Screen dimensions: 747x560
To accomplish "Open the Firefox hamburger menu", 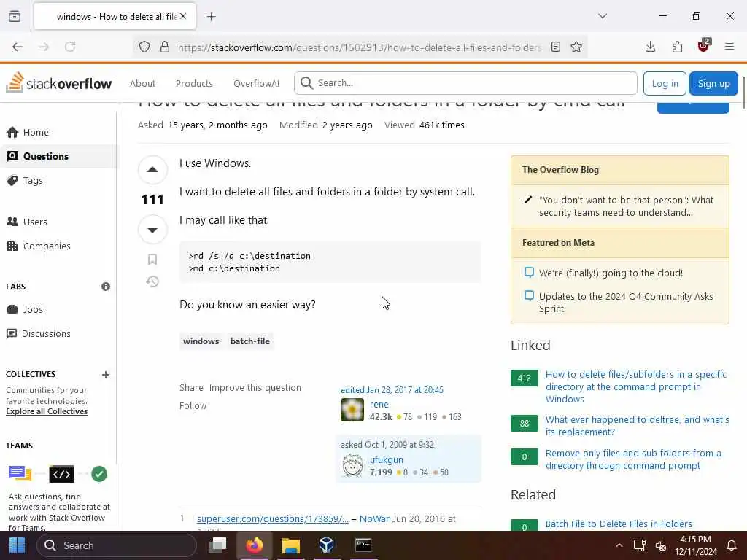I will point(729,47).
